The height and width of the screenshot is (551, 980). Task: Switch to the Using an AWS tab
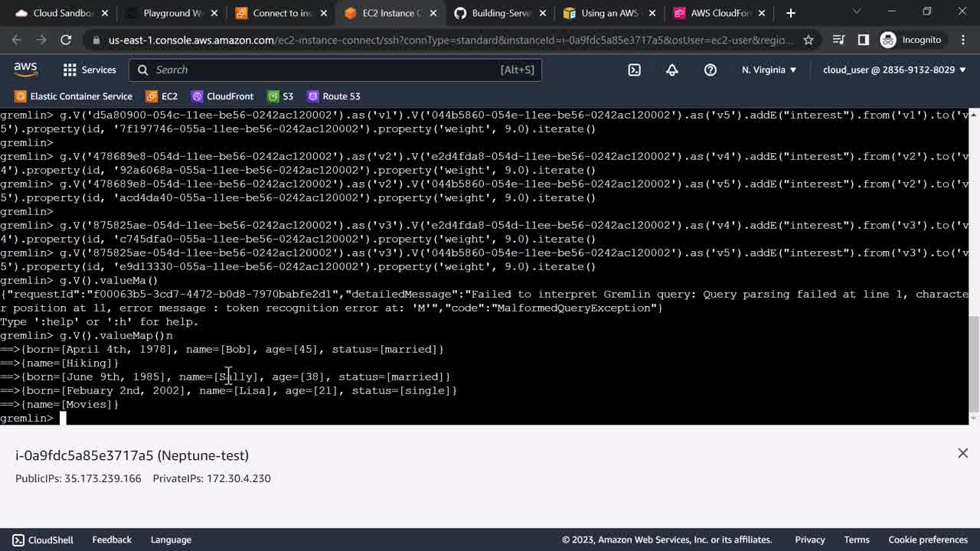(609, 13)
